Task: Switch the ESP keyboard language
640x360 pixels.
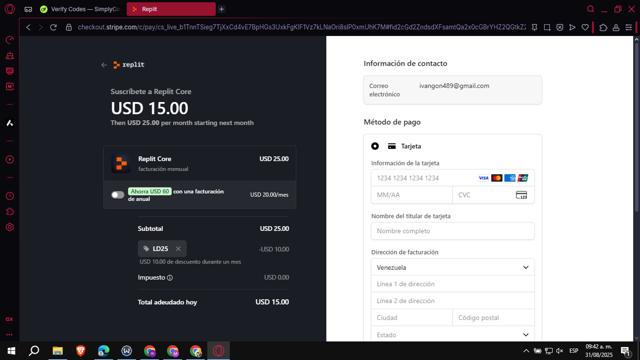Action: pos(573,351)
